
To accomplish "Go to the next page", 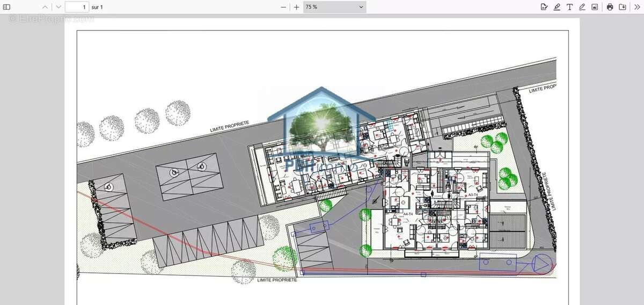I will click(58, 7).
